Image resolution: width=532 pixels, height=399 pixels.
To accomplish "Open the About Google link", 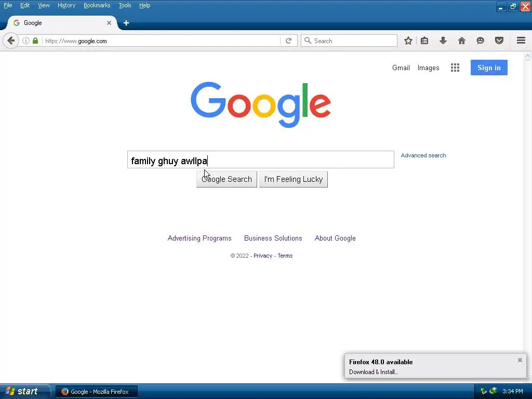I will pos(335,238).
